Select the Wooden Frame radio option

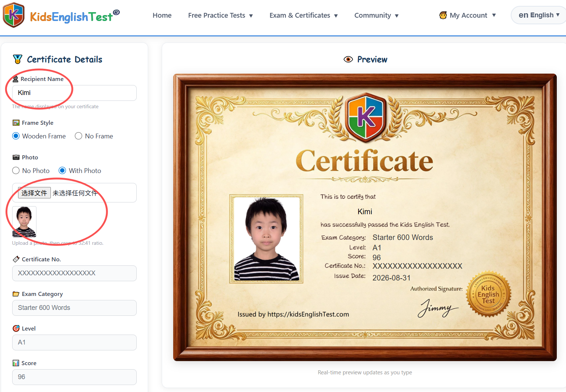click(16, 136)
